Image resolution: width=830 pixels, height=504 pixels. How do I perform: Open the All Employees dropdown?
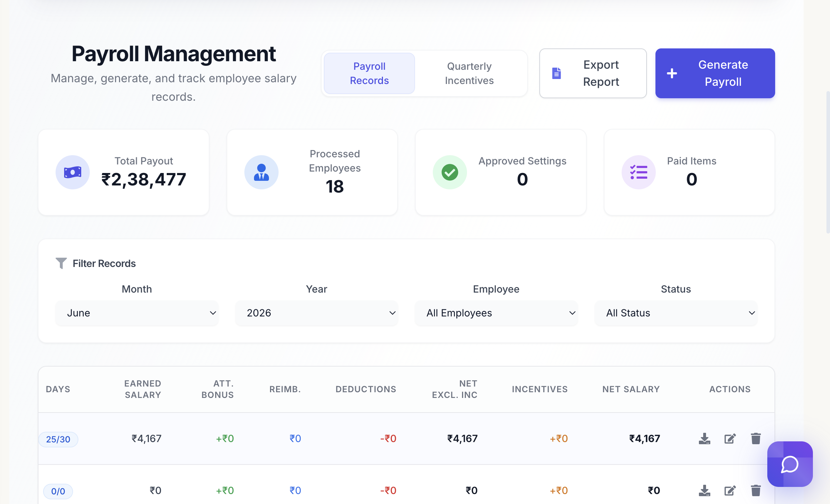496,313
